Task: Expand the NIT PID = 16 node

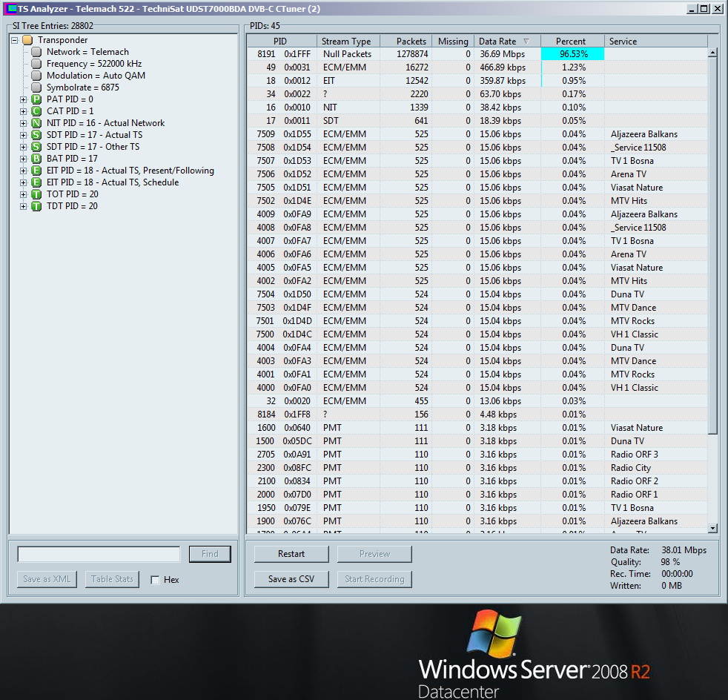Action: tap(23, 123)
